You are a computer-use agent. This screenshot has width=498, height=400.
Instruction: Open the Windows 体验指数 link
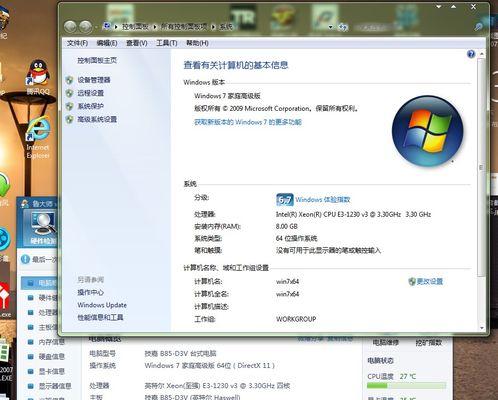click(x=323, y=200)
